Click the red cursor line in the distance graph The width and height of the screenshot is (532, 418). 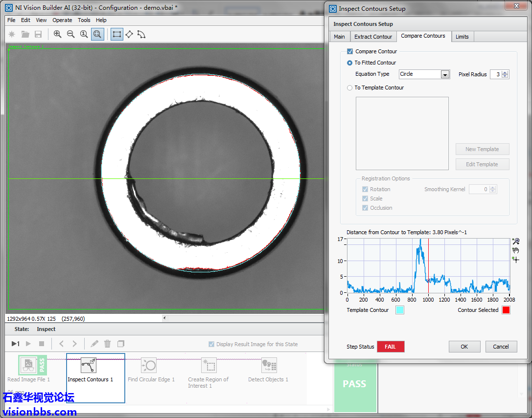pos(428,265)
